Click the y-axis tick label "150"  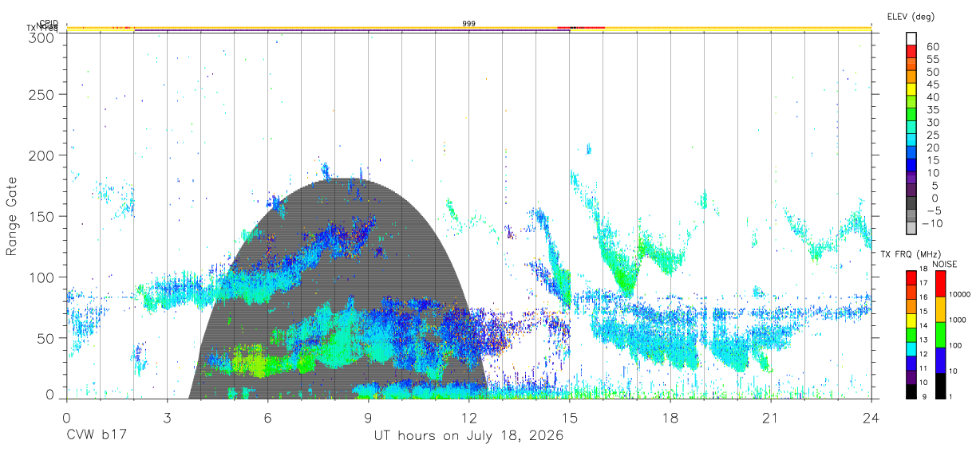coord(42,216)
